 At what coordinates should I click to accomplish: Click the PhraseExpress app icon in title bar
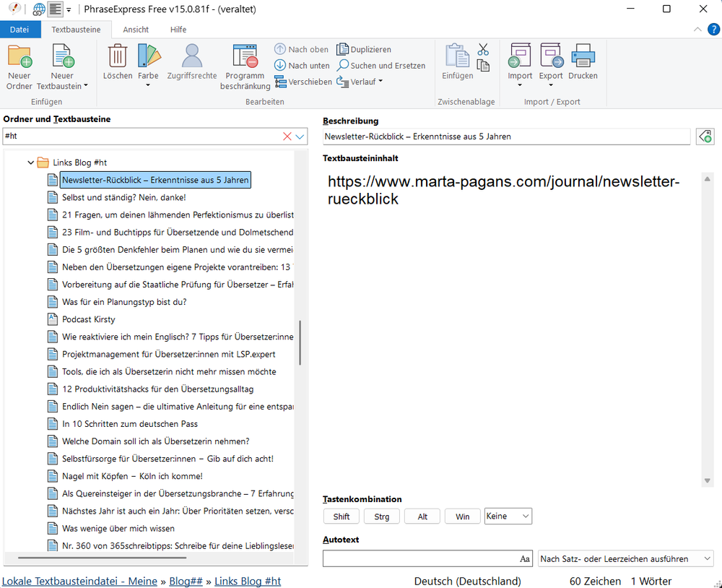14,8
